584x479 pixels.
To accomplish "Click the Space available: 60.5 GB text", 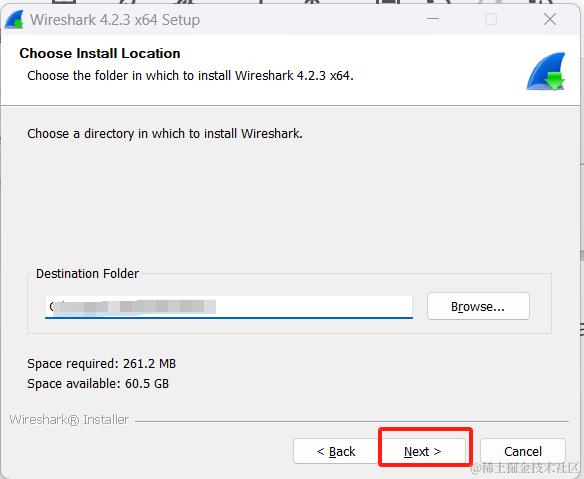I will coord(98,384).
